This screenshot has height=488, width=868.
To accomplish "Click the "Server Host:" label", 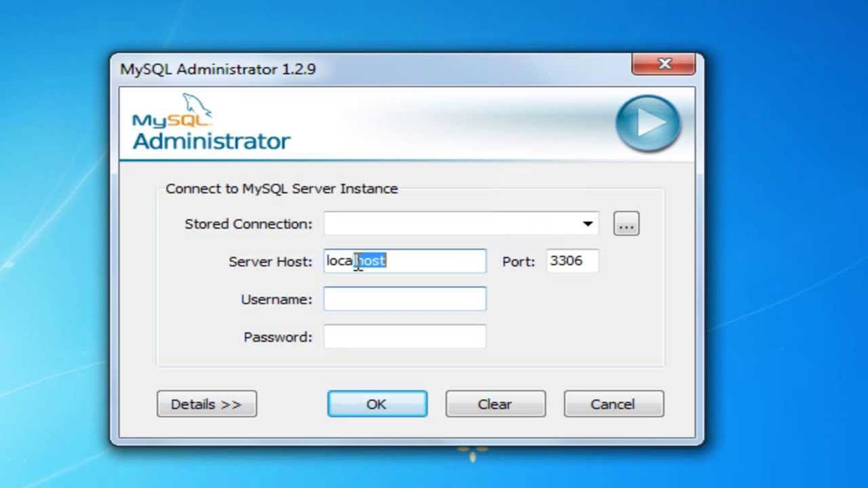I will (271, 262).
